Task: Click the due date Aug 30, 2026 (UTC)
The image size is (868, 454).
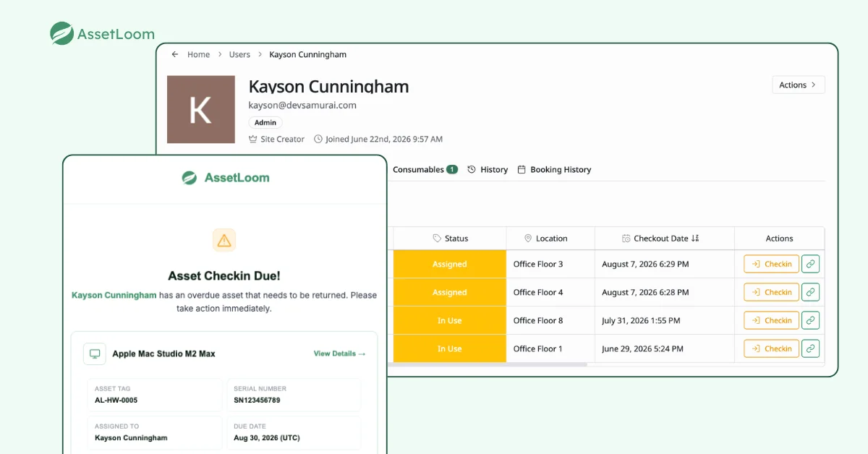Action: point(267,437)
